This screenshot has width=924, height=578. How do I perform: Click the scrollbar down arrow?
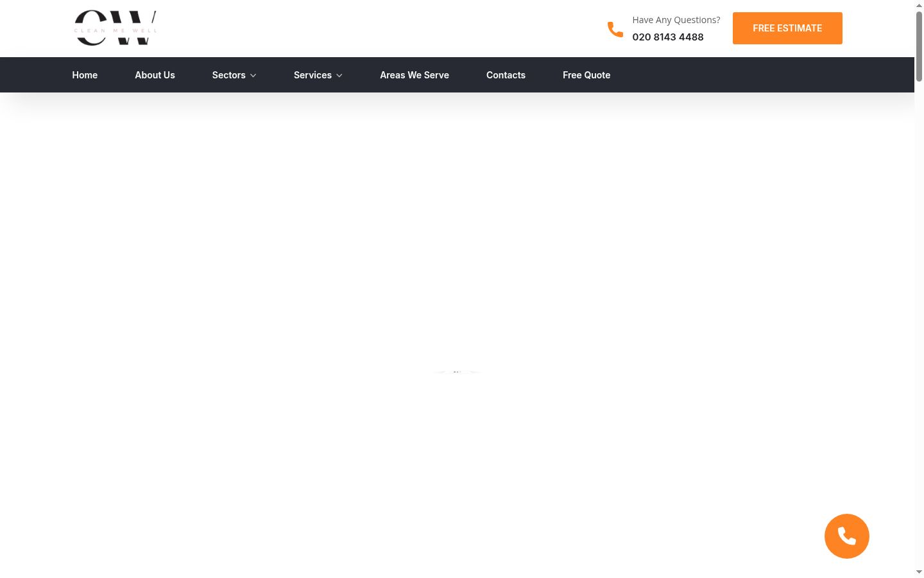point(919,572)
